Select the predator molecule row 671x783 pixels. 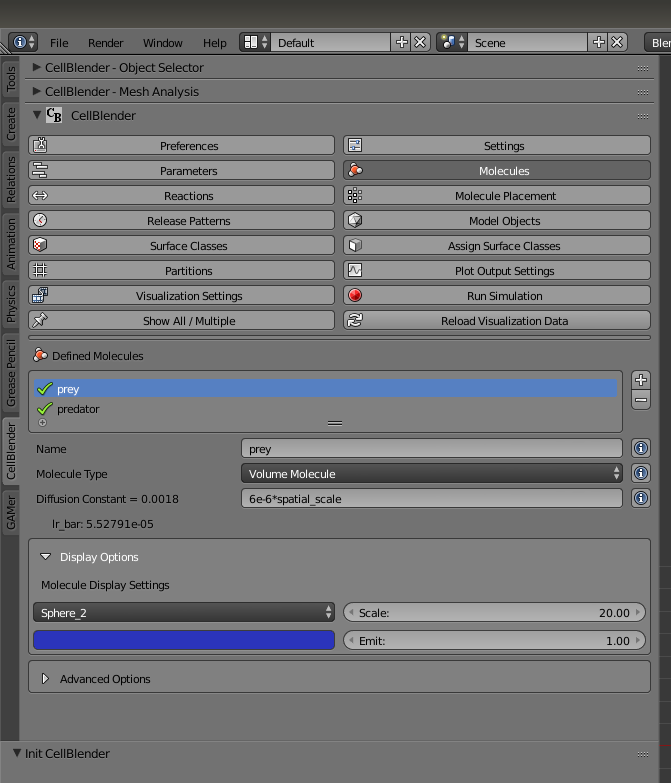point(326,408)
